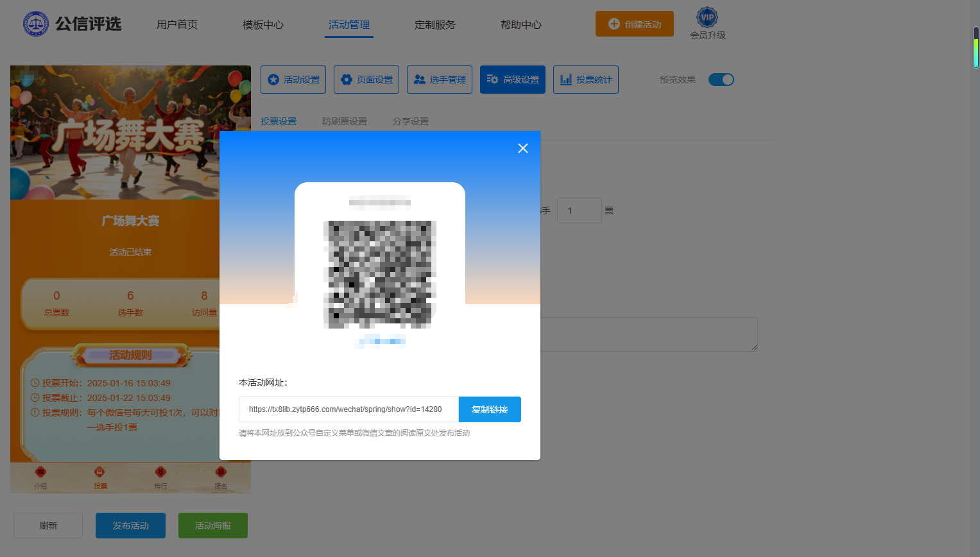Click the 本活动网址 label
Viewport: 980px width, 557px height.
pyautogui.click(x=263, y=382)
